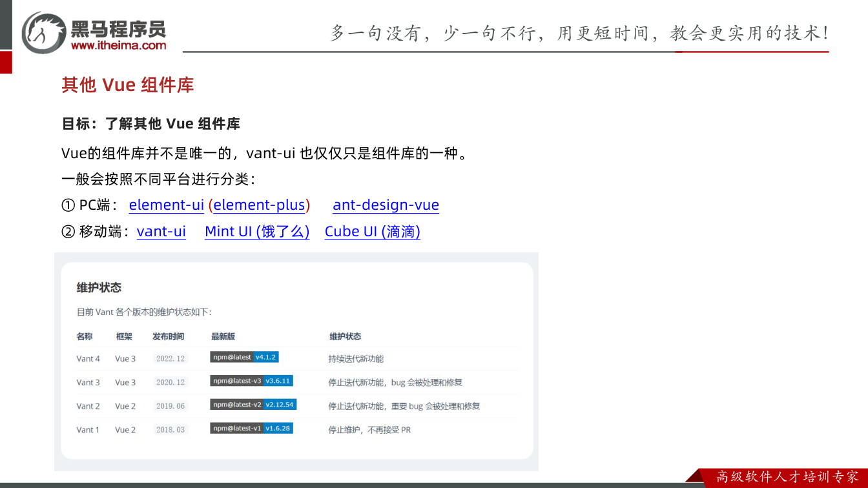868x488 pixels.
Task: Click the 2022.12 release date
Action: pyautogui.click(x=170, y=359)
